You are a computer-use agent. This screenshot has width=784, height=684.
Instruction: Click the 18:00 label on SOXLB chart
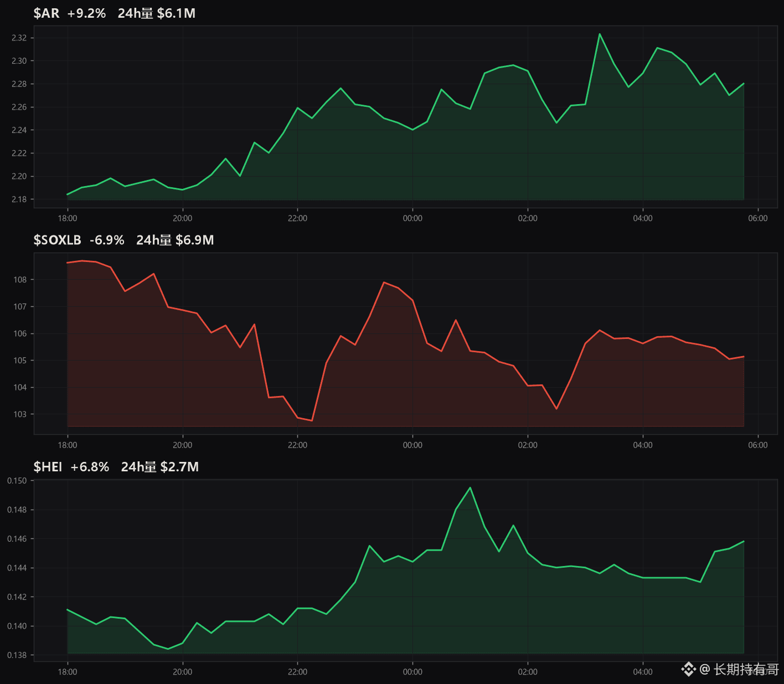click(x=68, y=445)
